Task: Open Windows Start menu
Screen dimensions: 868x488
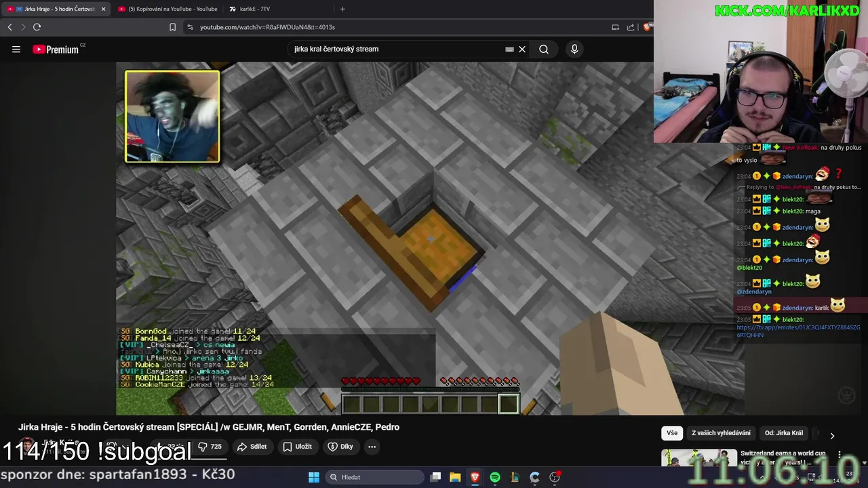Action: [314, 477]
